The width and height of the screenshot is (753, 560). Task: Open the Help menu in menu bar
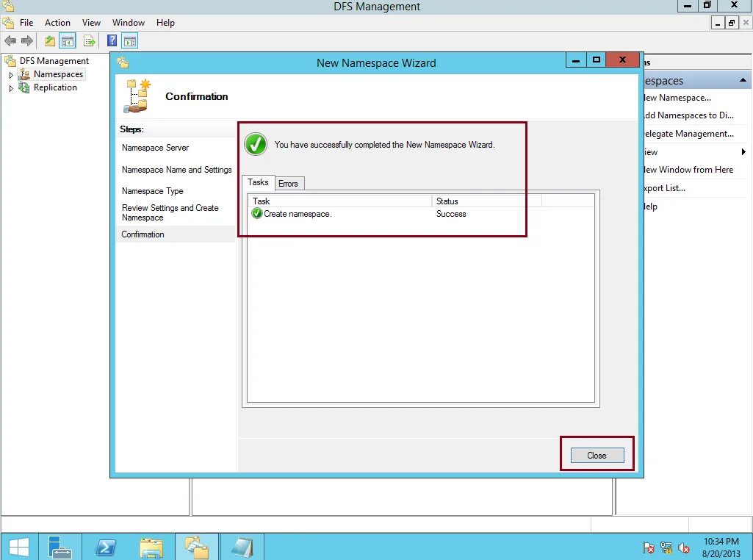pos(165,23)
